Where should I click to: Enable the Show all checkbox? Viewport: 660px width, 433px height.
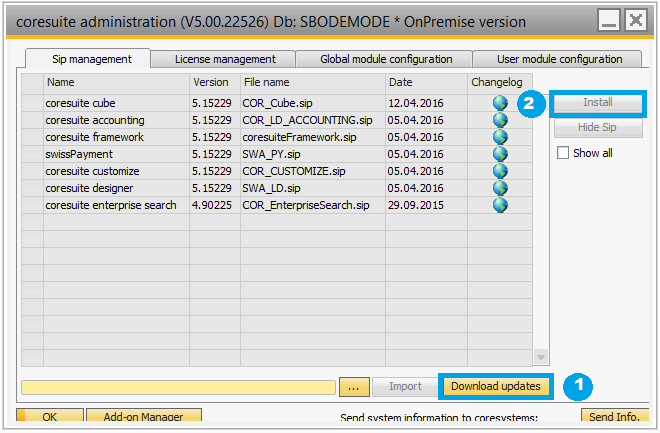point(563,153)
